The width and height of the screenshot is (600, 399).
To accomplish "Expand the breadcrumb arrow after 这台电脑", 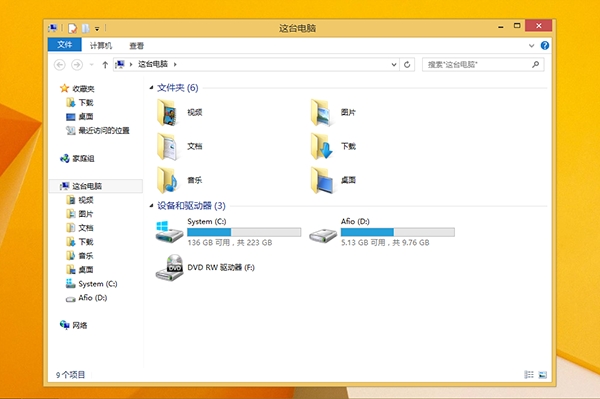I will [x=175, y=64].
